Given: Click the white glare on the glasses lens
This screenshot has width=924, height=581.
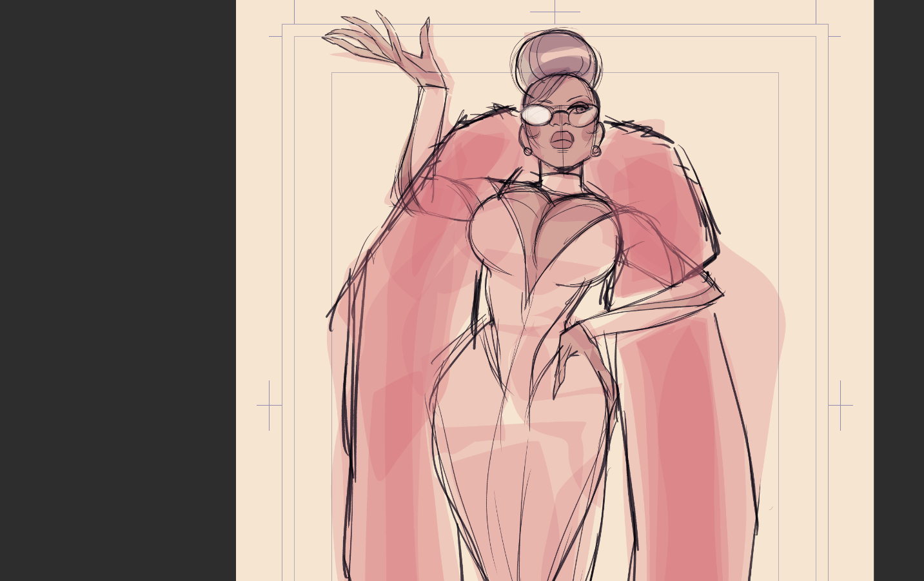Looking at the screenshot, I should pyautogui.click(x=535, y=115).
